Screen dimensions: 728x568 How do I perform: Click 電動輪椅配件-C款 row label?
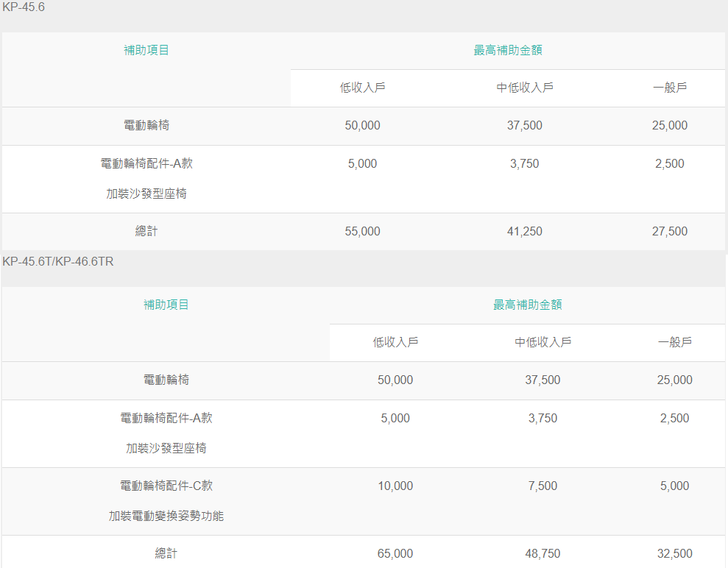[166, 486]
